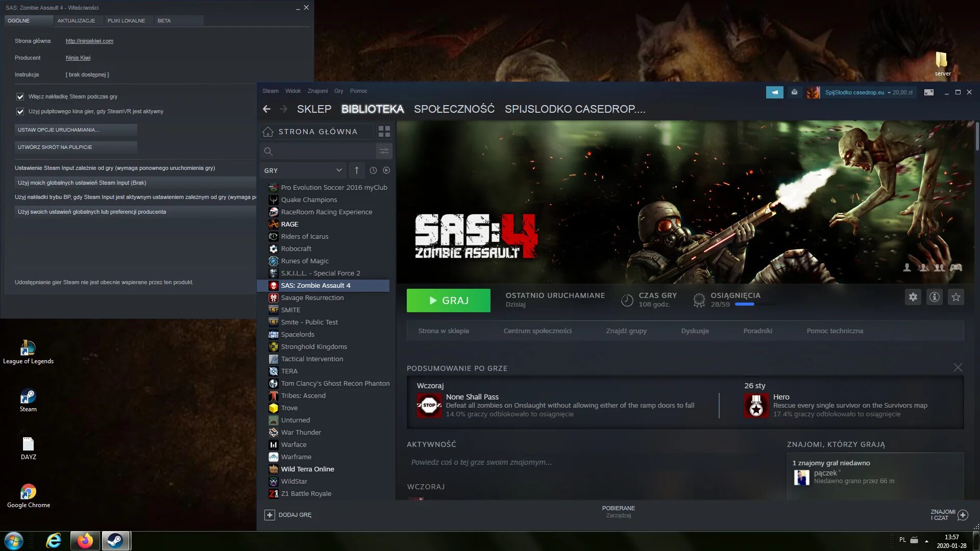Close the post-game summary panel
Screen dimensions: 980x551
tap(958, 367)
